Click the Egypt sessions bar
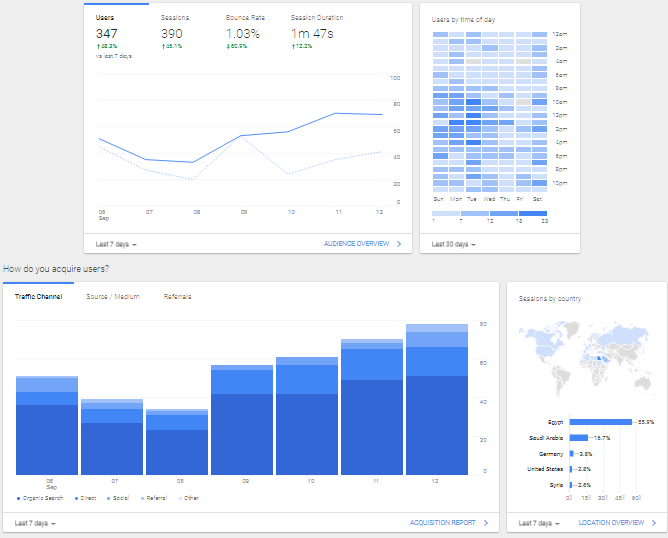The image size is (668, 538). 600,422
